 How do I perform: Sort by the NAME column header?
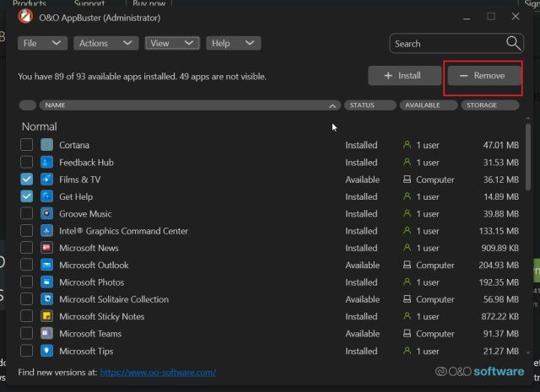coord(190,105)
